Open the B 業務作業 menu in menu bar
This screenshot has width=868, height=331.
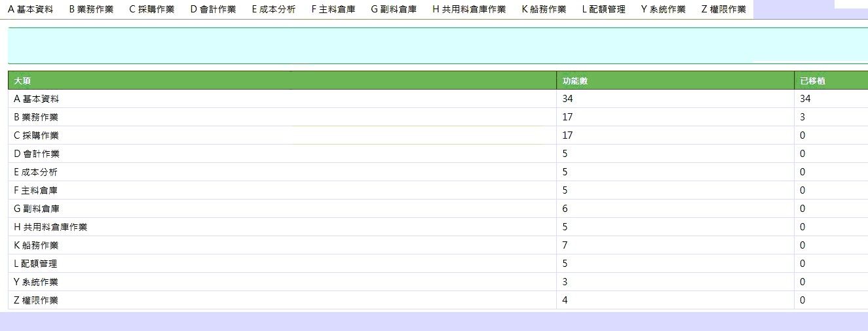(91, 9)
